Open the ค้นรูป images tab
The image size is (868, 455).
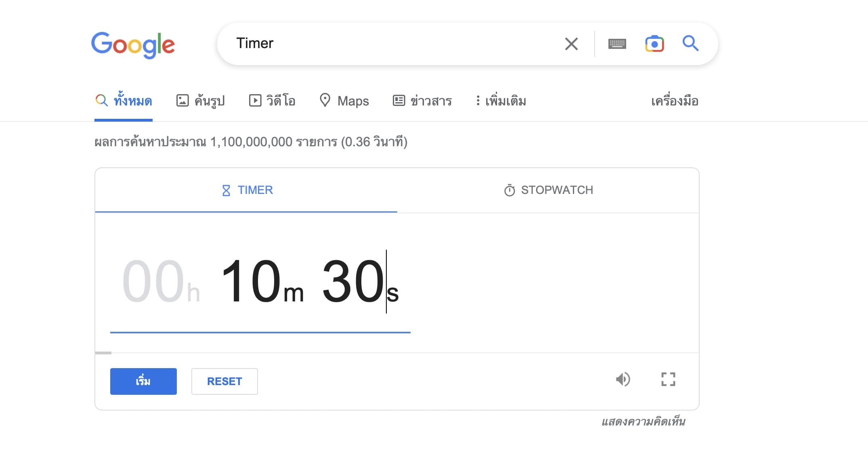click(201, 101)
